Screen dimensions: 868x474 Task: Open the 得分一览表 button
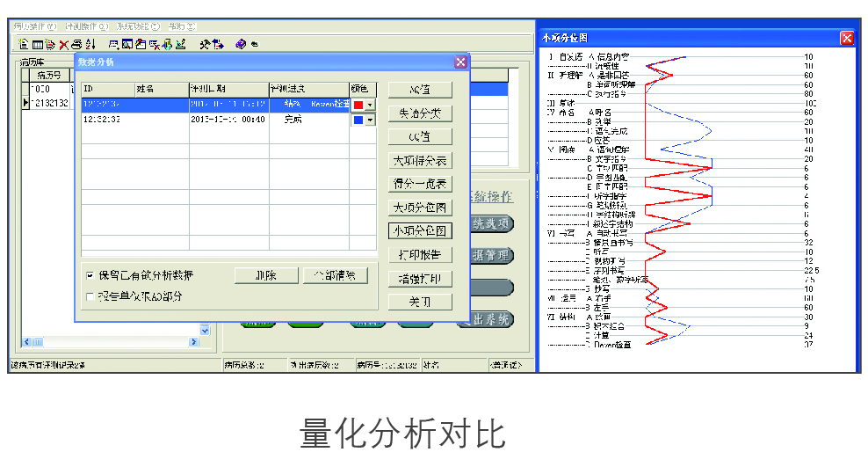420,184
